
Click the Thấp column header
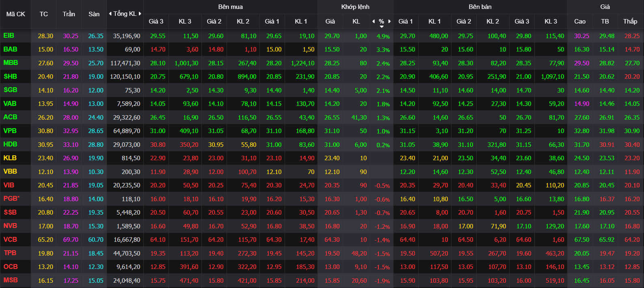click(x=630, y=21)
